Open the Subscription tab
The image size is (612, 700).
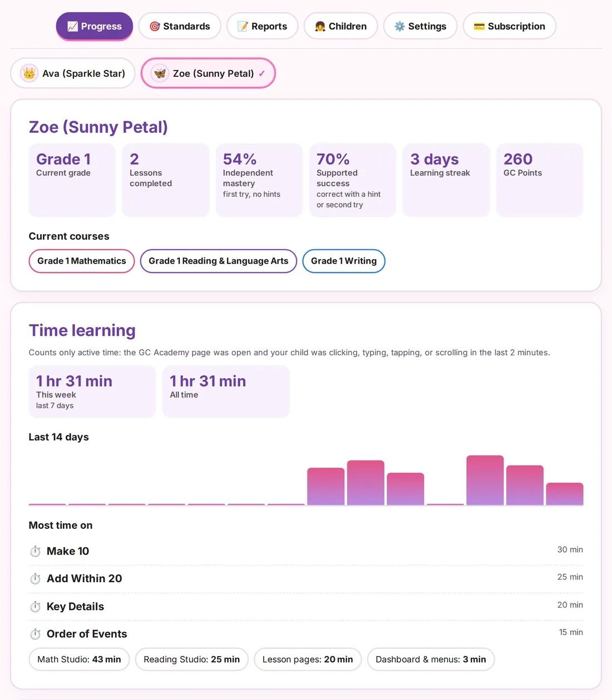[509, 26]
